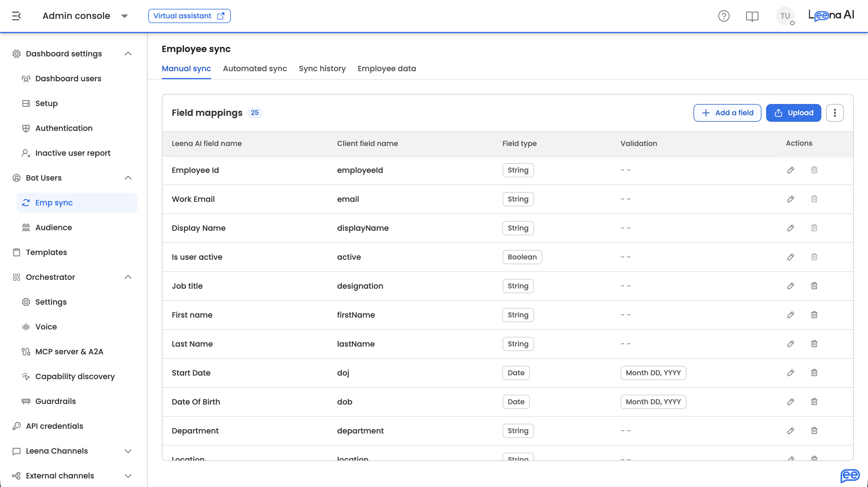Edit the Start Date field mapping
This screenshot has width=868, height=487.
click(791, 373)
